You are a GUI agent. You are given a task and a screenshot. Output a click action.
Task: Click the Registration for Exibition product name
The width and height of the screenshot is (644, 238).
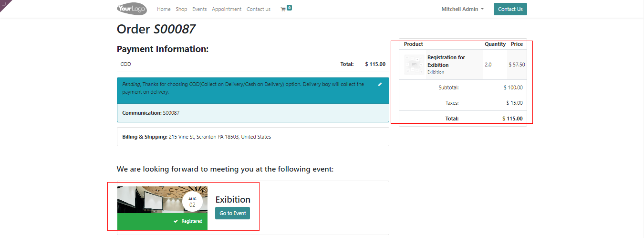[x=446, y=61]
